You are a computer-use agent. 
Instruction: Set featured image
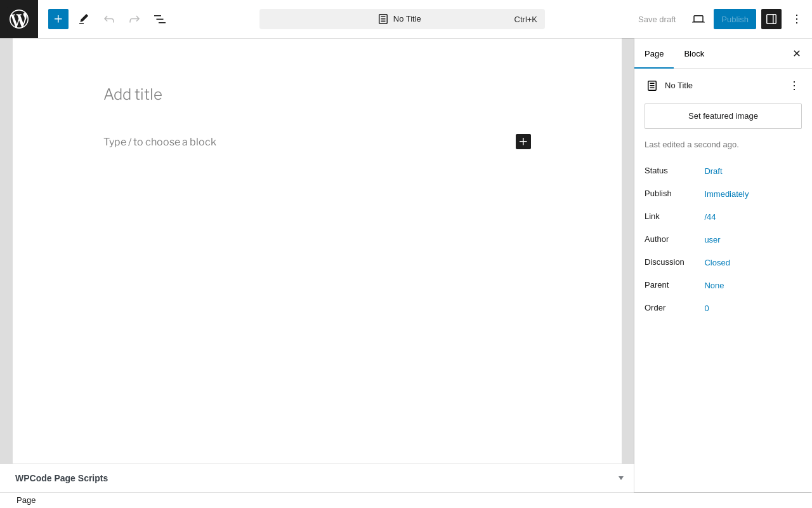(x=723, y=116)
